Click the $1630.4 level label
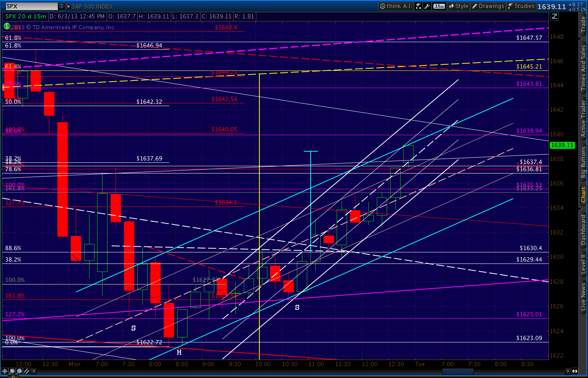The height and width of the screenshot is (378, 588). pyautogui.click(x=531, y=248)
